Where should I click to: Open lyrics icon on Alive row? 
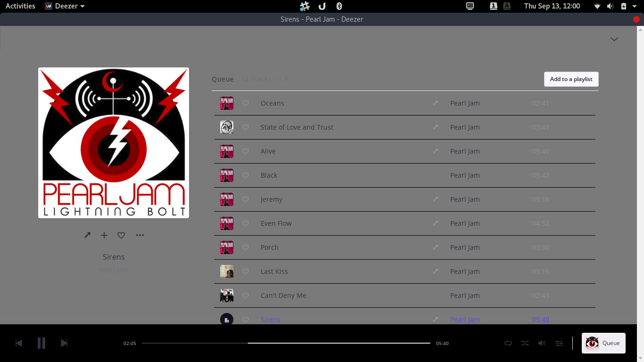click(x=436, y=151)
